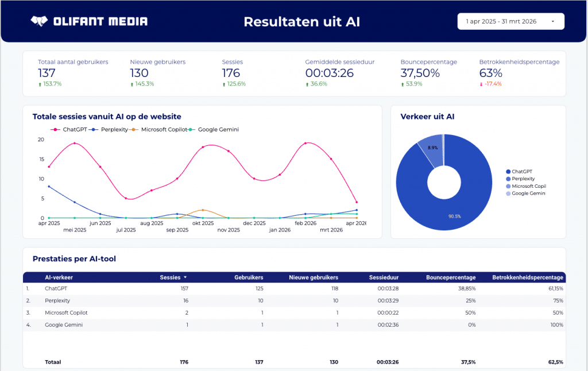This screenshot has width=588, height=371.
Task: Sort table by the Sessies column arrow
Action: [x=185, y=277]
